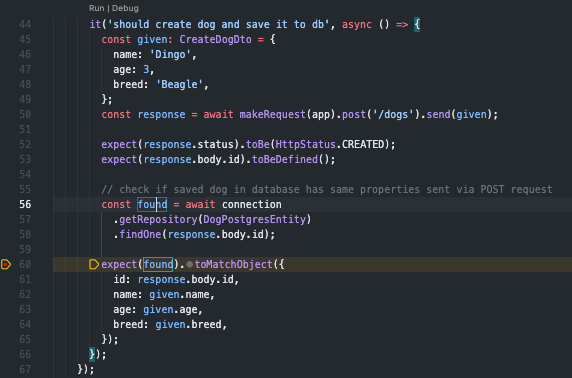
Task: Click the 'Beagle' string value
Action: (x=179, y=85)
